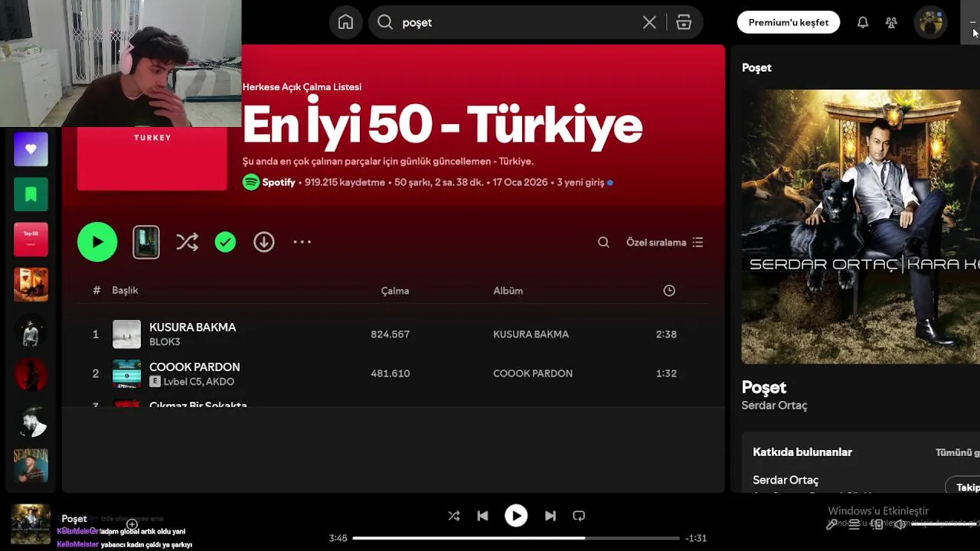Image resolution: width=980 pixels, height=551 pixels.
Task: Click the Serdar Ortaç Kara Kedi album artwork
Action: [861, 227]
